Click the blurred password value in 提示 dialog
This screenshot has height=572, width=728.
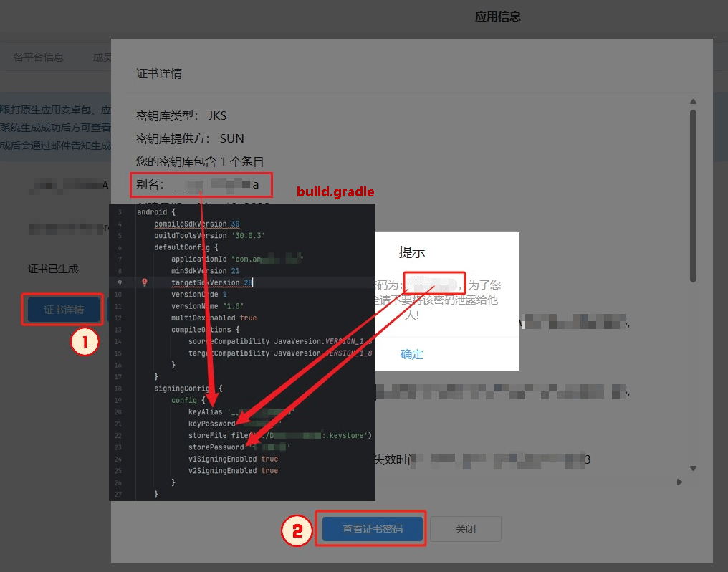point(434,283)
